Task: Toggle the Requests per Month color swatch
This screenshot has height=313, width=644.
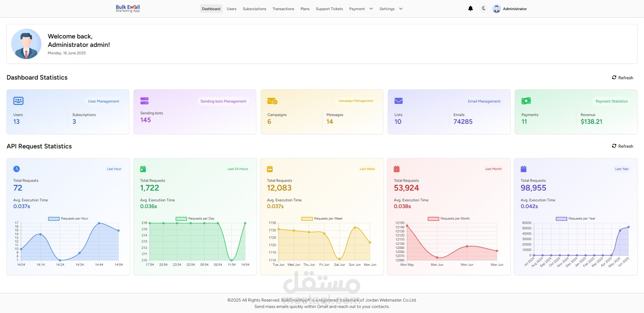Action: click(x=433, y=219)
